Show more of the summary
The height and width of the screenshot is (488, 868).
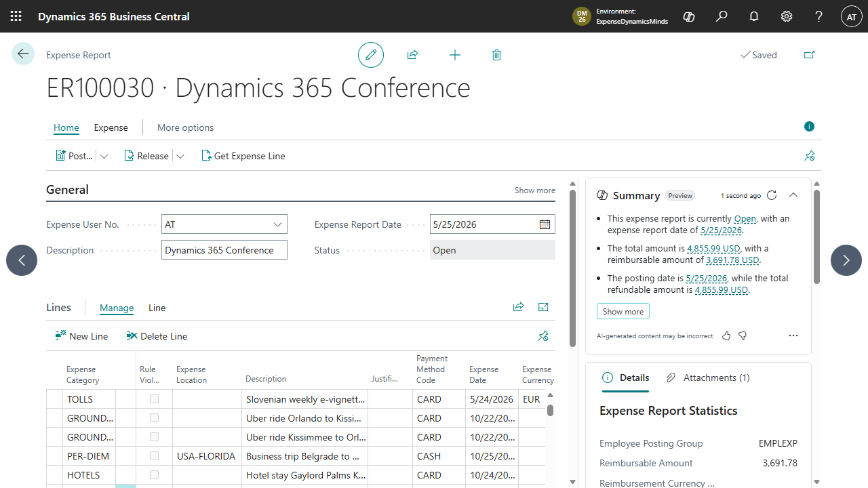[x=623, y=312]
